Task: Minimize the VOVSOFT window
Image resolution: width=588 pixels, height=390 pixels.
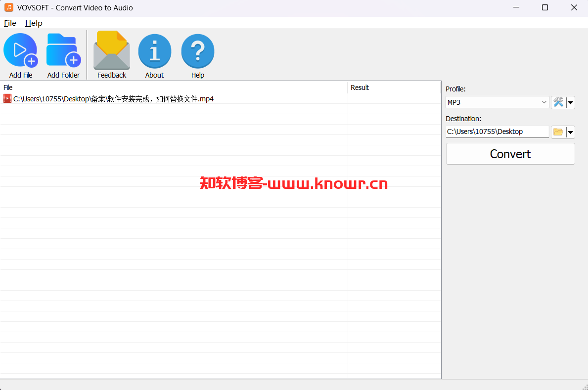Action: click(516, 7)
